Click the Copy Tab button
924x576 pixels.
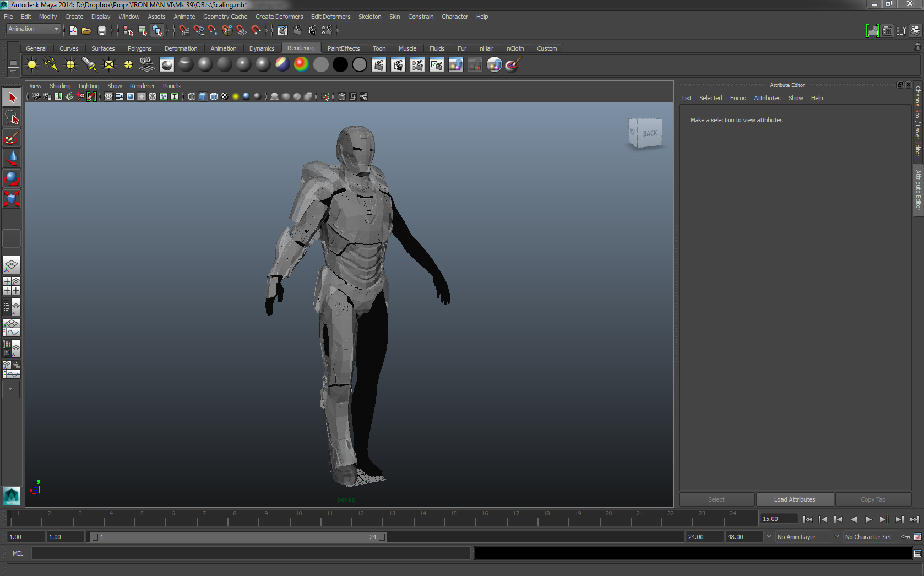[x=873, y=499]
